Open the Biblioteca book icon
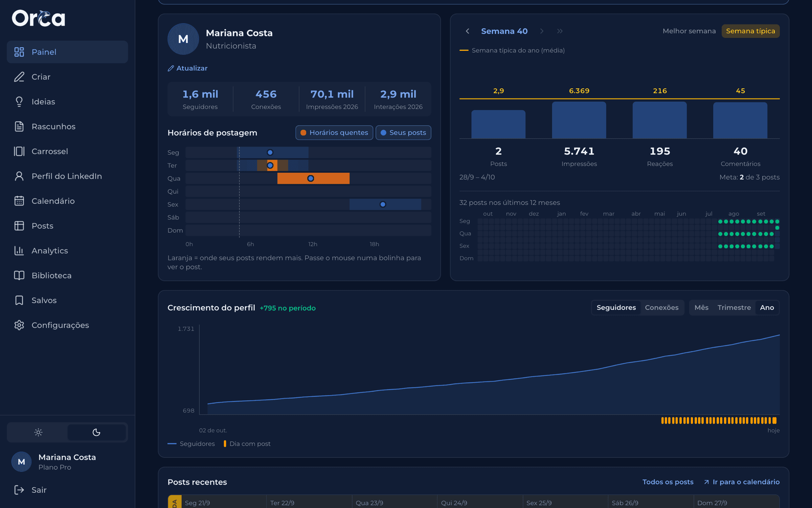Screen dimensions: 812x508 (19, 275)
